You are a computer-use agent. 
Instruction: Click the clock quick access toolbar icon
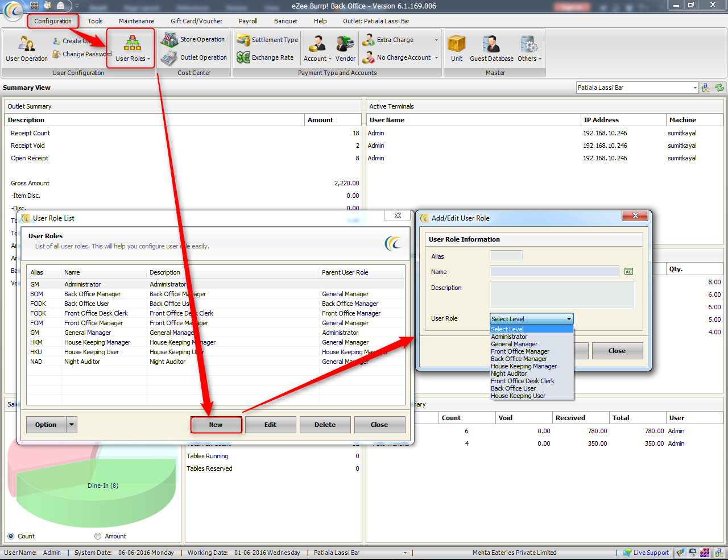click(x=47, y=6)
